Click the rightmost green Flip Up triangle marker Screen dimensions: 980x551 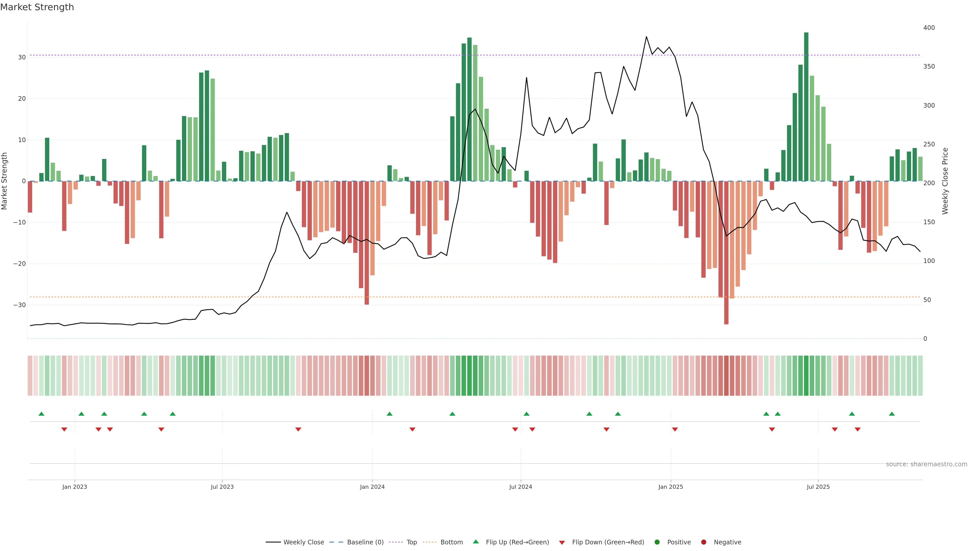(x=892, y=414)
